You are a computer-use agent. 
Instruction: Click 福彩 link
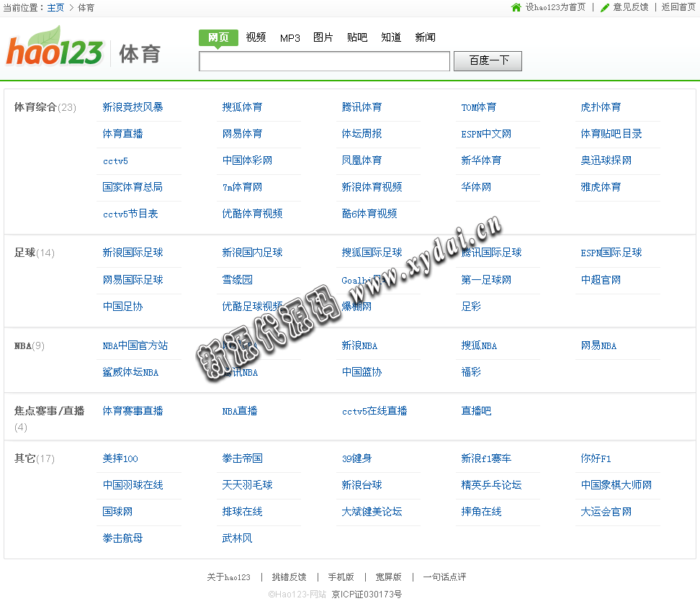click(x=471, y=372)
